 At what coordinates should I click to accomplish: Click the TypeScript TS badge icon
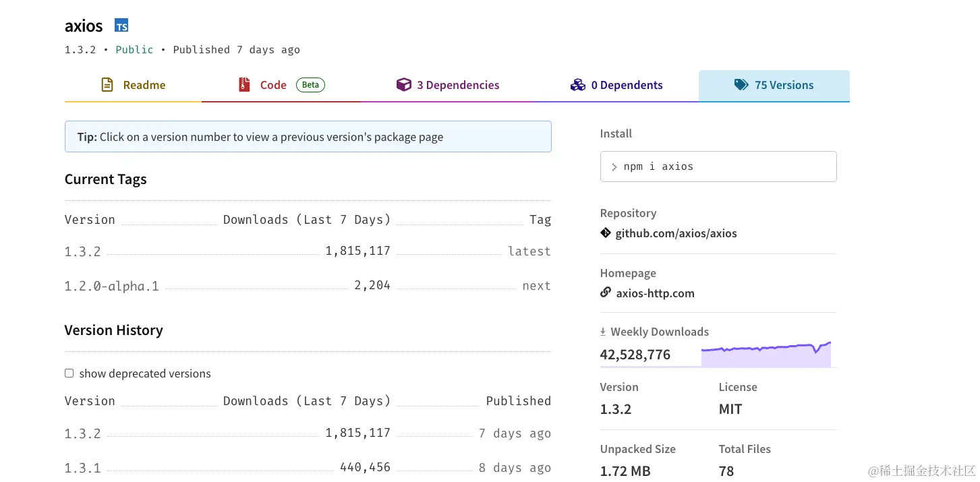[121, 26]
